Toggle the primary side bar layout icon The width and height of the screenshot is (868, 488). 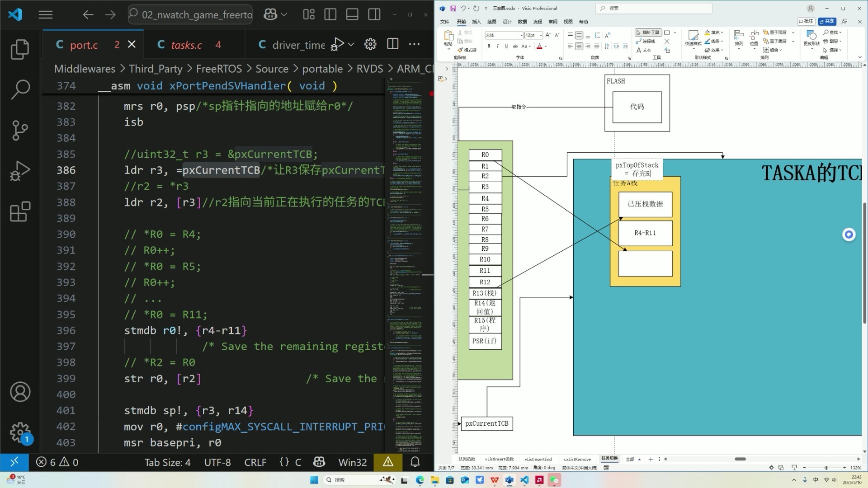(330, 14)
